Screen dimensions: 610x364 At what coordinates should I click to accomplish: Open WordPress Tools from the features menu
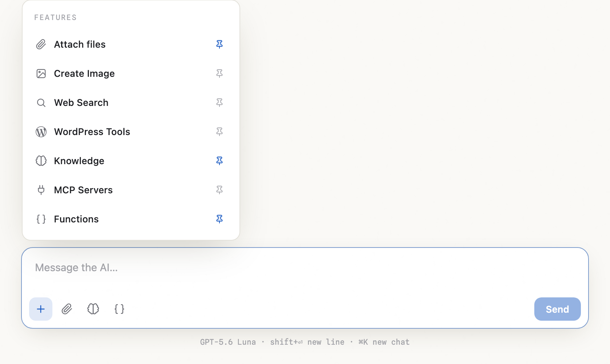[131, 132]
